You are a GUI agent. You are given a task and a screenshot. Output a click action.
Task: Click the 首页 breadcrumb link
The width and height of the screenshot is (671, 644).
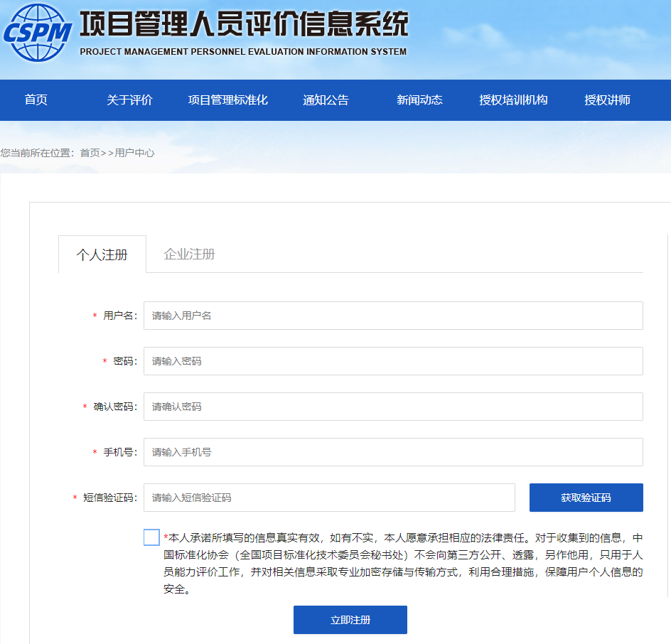pos(90,153)
